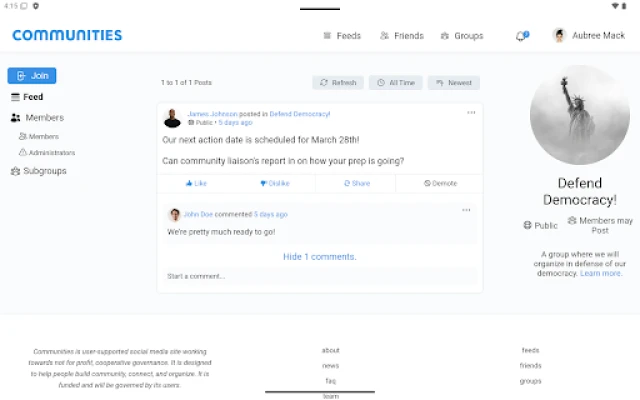The height and width of the screenshot is (400, 640).
Task: Join the Defend Democracy group
Action: (32, 76)
